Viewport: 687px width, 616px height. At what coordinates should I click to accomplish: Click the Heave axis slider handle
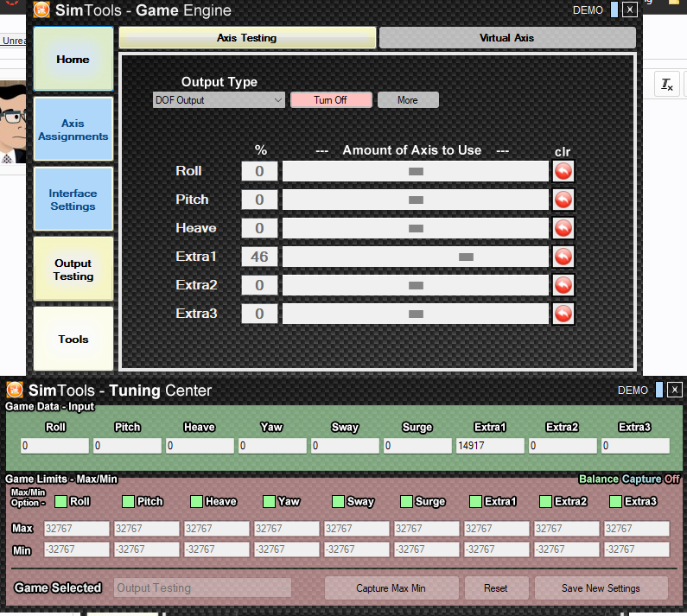click(x=416, y=229)
